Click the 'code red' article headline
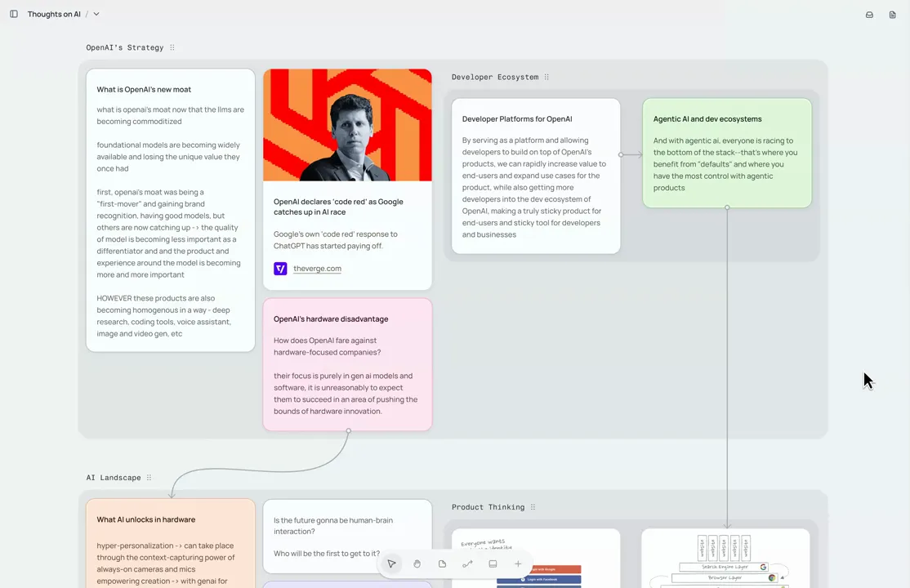The image size is (910, 588). tap(338, 207)
